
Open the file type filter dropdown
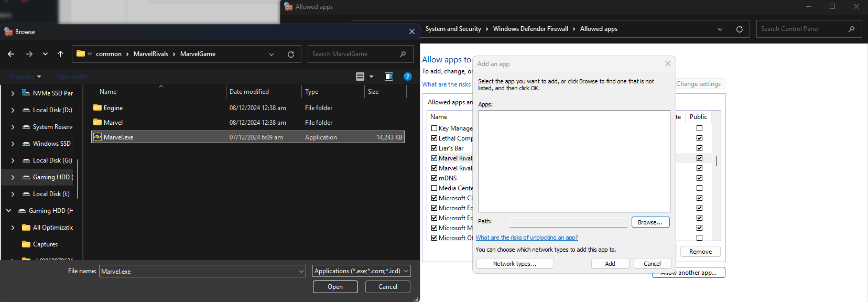pyautogui.click(x=361, y=271)
